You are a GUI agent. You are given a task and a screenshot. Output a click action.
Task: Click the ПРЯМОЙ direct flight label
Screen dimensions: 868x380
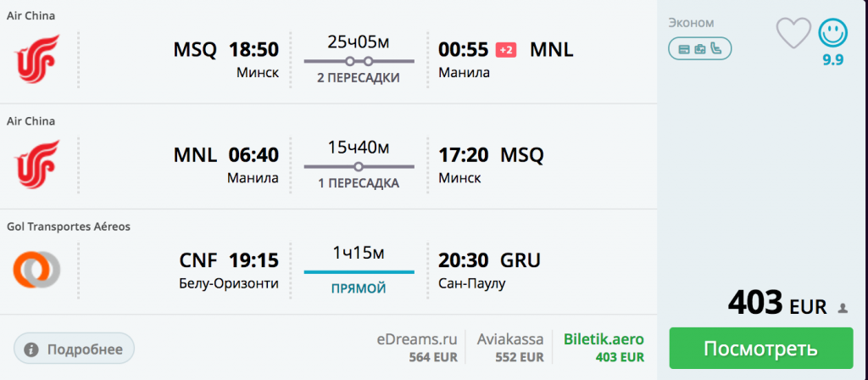(x=358, y=288)
